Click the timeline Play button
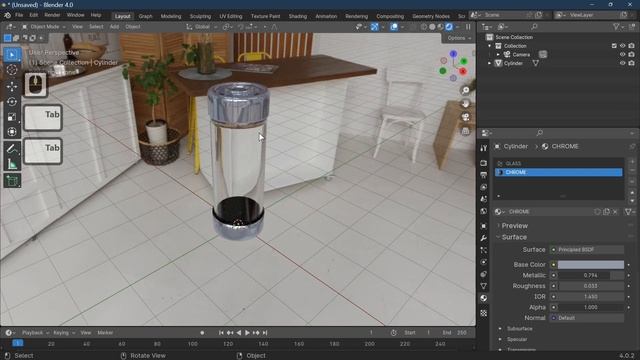Image resolution: width=640 pixels, height=360 pixels. pos(247,333)
